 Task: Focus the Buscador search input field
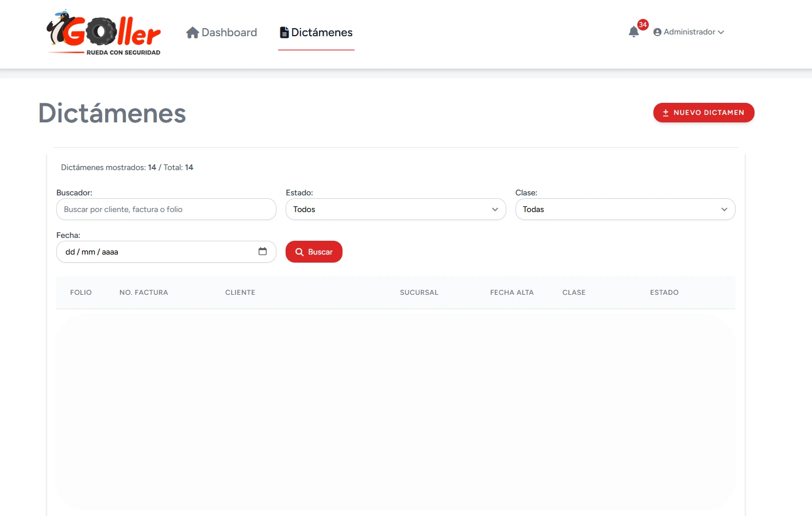166,209
